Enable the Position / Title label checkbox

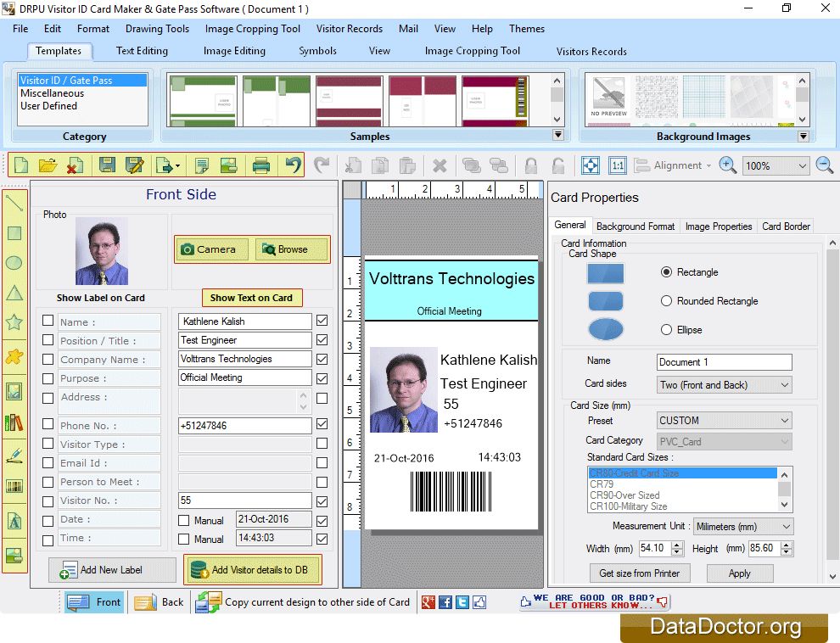48,339
